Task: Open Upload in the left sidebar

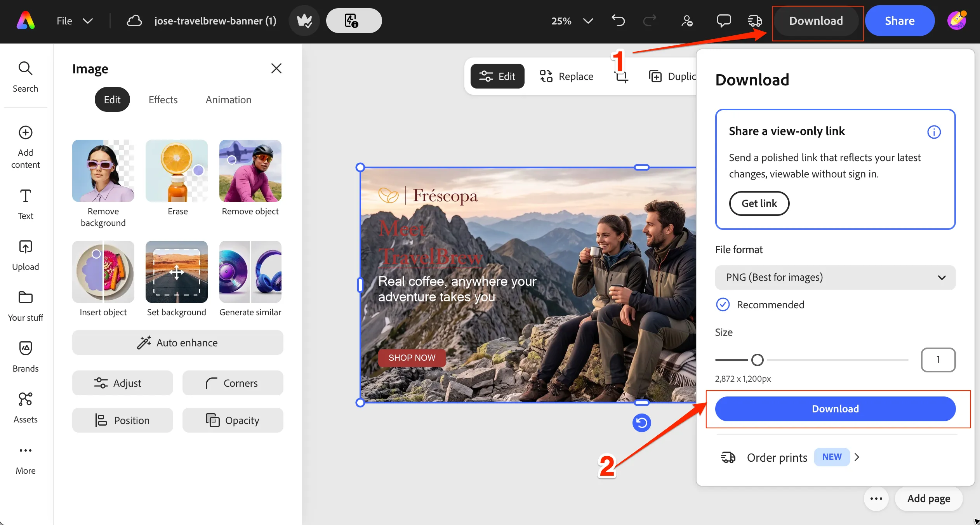Action: click(25, 255)
